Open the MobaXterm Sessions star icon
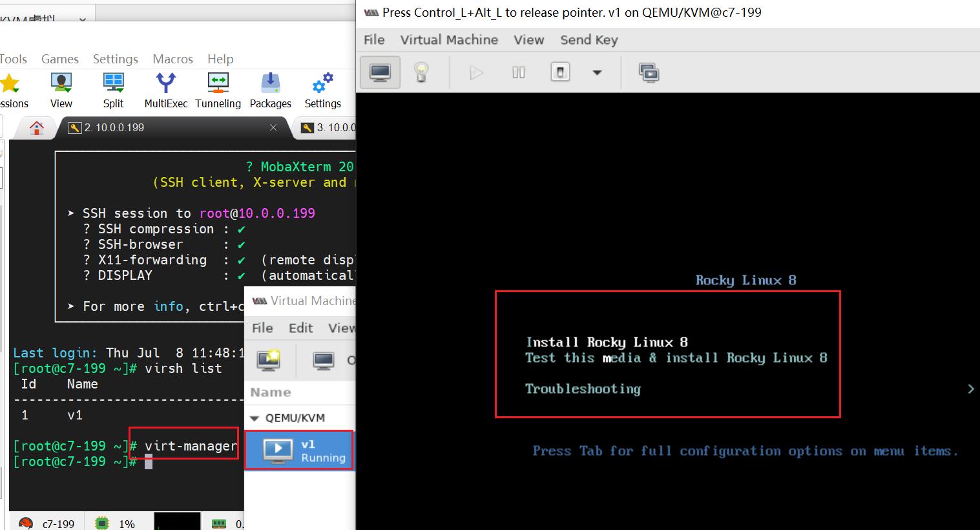 10,90
